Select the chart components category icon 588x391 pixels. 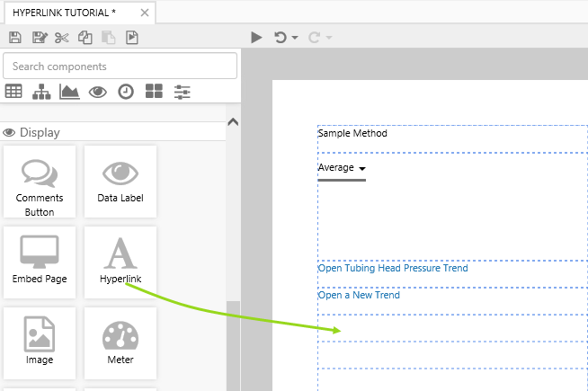69,91
